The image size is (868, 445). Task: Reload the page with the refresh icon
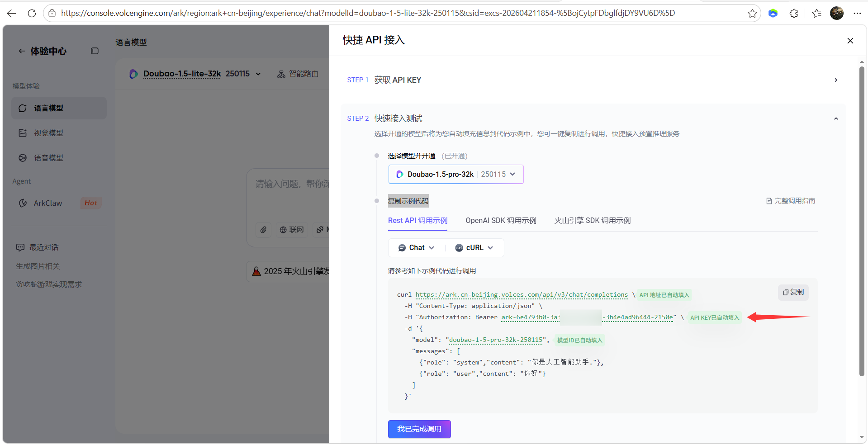tap(32, 13)
